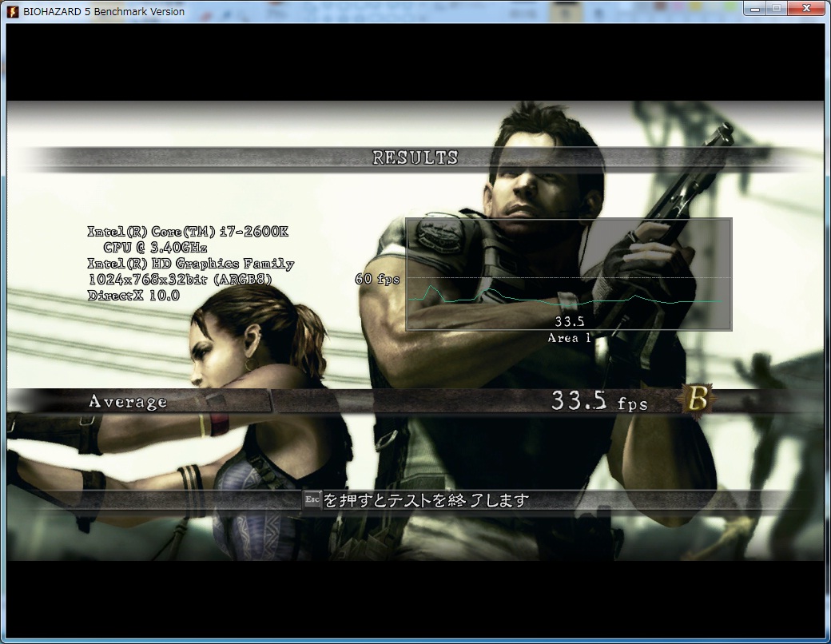The image size is (831, 644).
Task: Maximize the benchmark window
Action: [x=777, y=8]
